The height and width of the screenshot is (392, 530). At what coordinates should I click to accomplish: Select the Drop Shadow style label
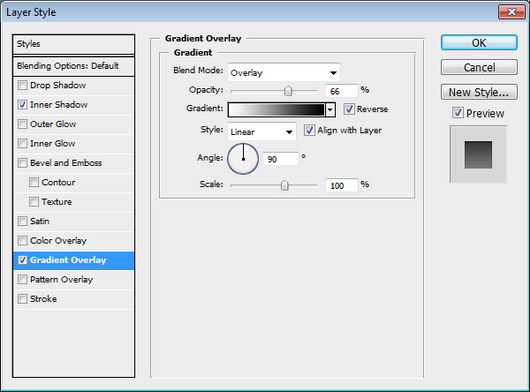pyautogui.click(x=58, y=85)
